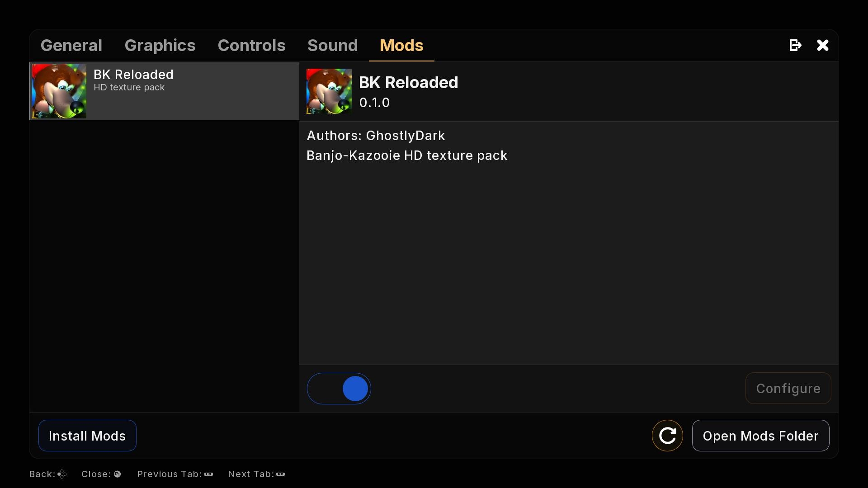Select BK Reloaded HD texture pack entry

pos(190,91)
